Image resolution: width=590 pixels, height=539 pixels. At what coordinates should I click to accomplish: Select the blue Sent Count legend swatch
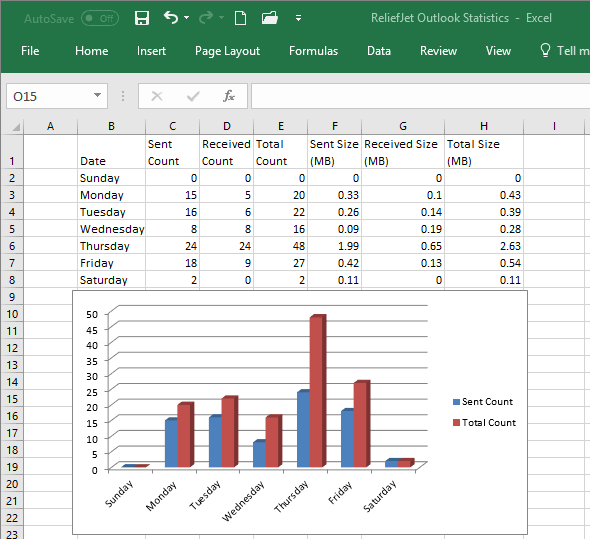456,402
